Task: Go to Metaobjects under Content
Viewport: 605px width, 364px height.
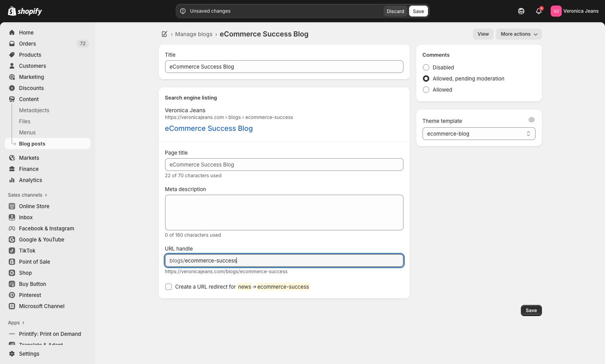Action: 34,110
